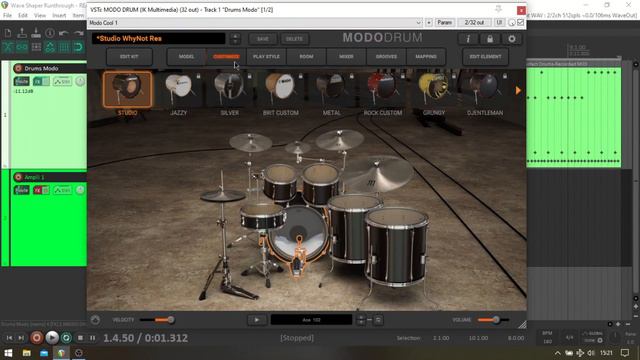Step through presets with up/down arrows

[x=235, y=39]
